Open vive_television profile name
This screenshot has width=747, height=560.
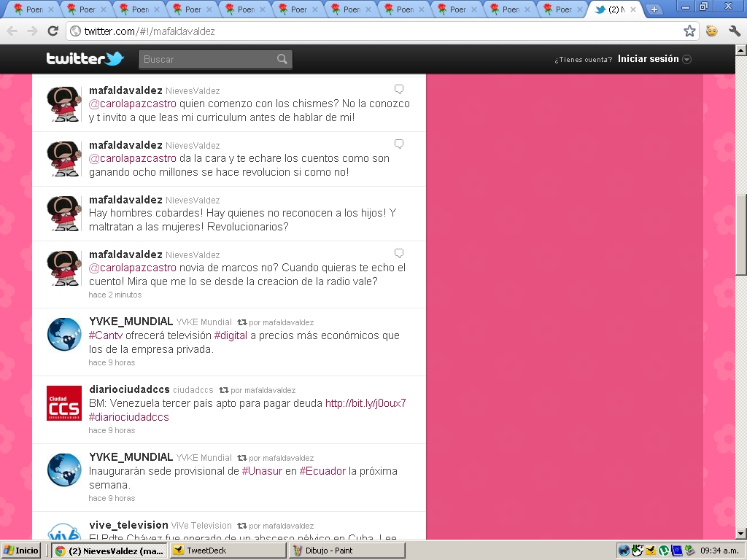click(128, 525)
